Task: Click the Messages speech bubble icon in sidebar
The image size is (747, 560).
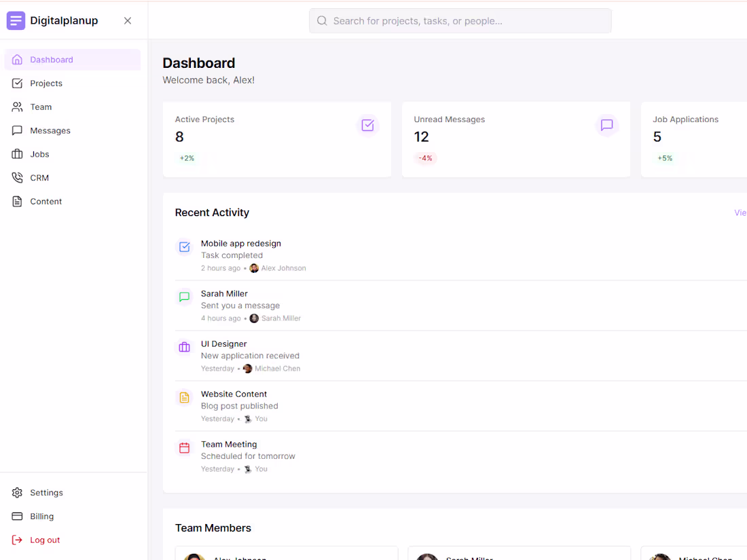Action: (x=17, y=130)
